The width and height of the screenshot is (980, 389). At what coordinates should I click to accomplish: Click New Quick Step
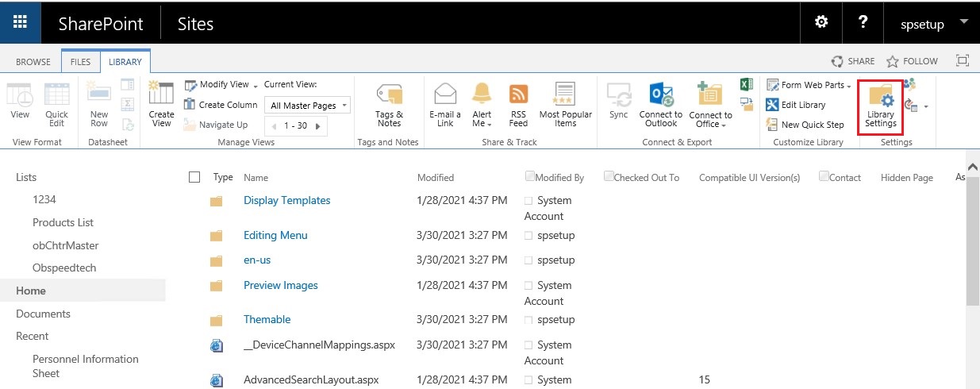805,125
